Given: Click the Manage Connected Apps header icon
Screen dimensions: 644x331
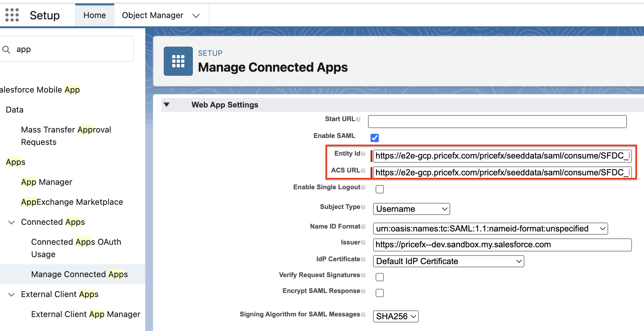Looking at the screenshot, I should [178, 61].
